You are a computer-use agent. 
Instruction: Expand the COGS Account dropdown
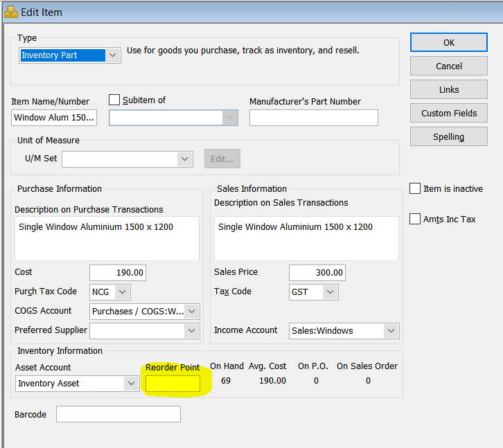pyautogui.click(x=144, y=312)
